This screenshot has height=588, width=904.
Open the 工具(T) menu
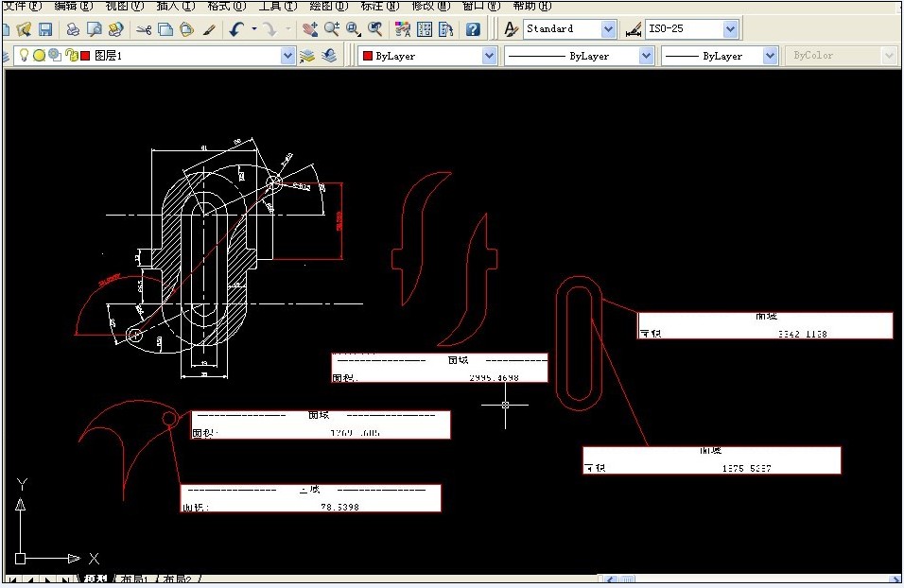click(x=278, y=6)
